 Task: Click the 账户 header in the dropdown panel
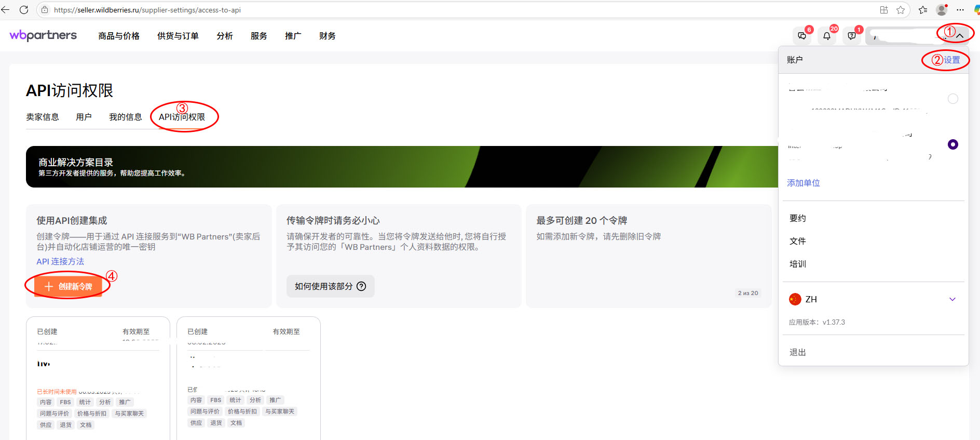[x=795, y=60]
